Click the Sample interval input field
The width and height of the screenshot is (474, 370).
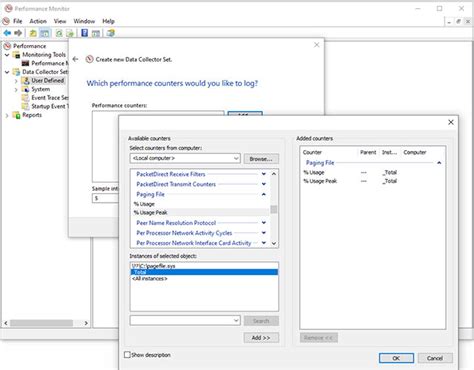105,198
